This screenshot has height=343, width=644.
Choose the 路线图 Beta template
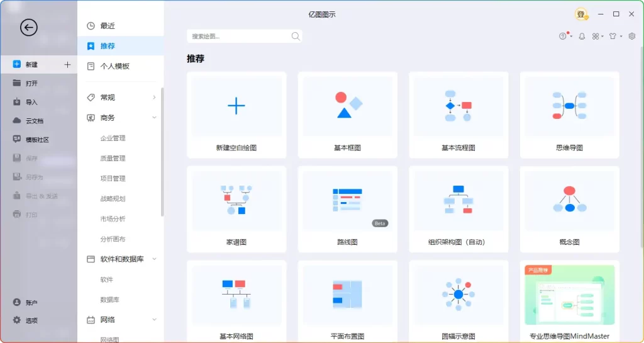(347, 210)
